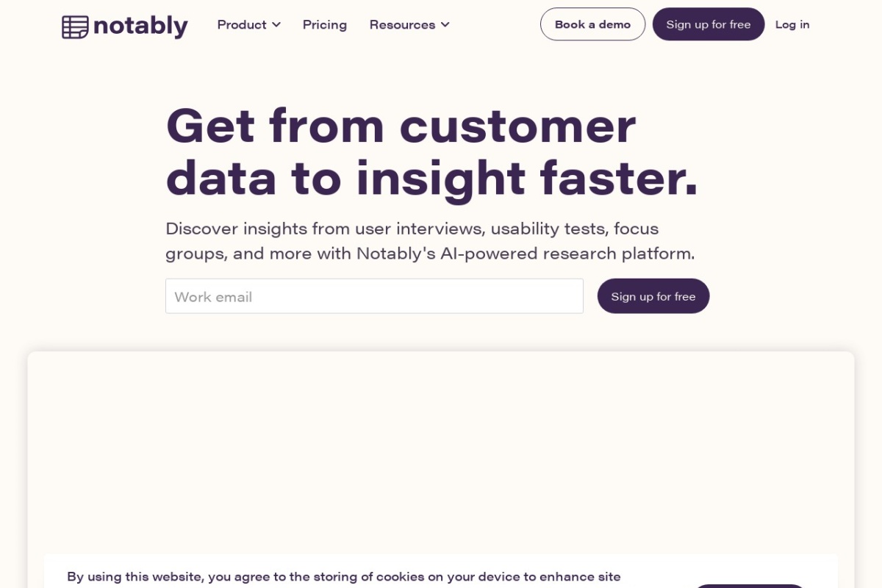Click the 'Get from customer' headline line
Viewport: 882px width, 588px height.
pyautogui.click(x=401, y=126)
